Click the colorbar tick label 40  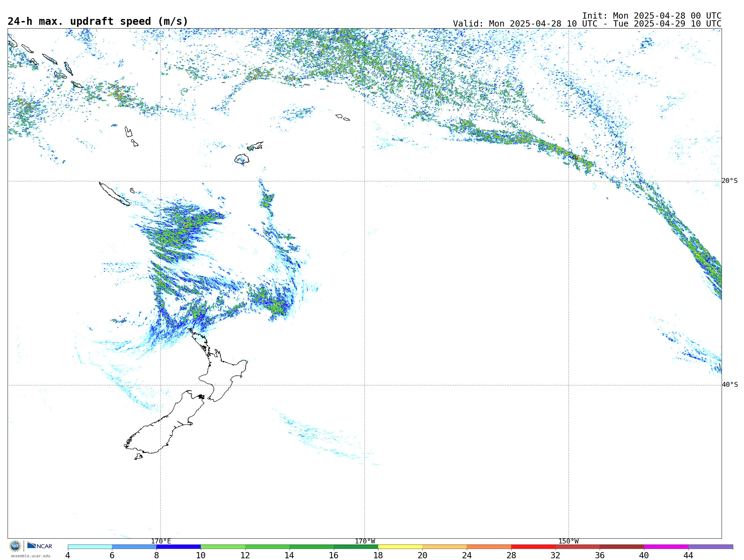tap(644, 556)
